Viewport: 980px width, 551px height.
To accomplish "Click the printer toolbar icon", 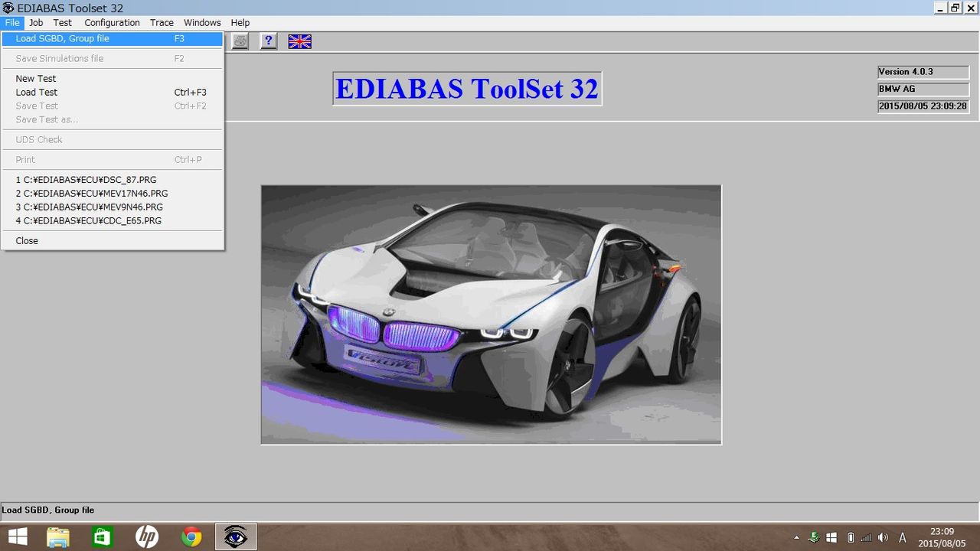I will 240,41.
